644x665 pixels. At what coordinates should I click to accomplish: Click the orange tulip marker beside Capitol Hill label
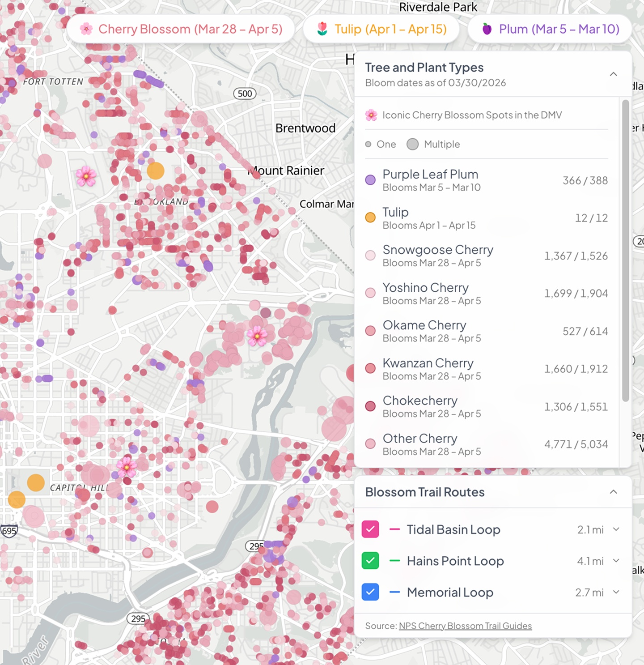(x=36, y=483)
